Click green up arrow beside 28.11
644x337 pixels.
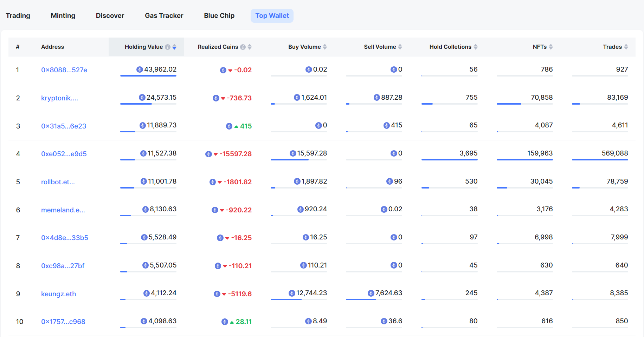[x=232, y=322]
